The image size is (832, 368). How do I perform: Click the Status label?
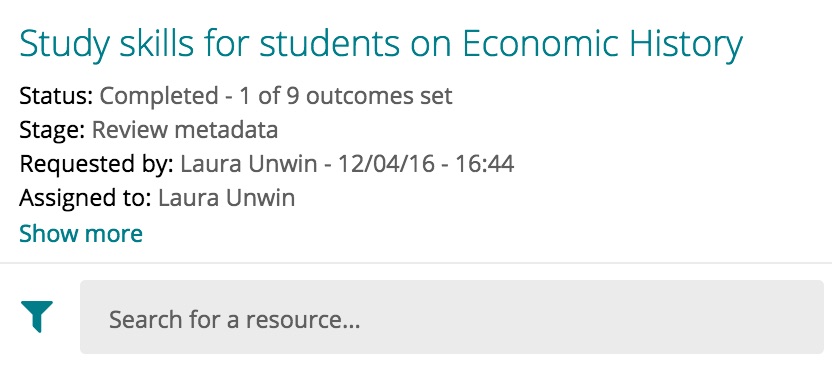coord(56,96)
